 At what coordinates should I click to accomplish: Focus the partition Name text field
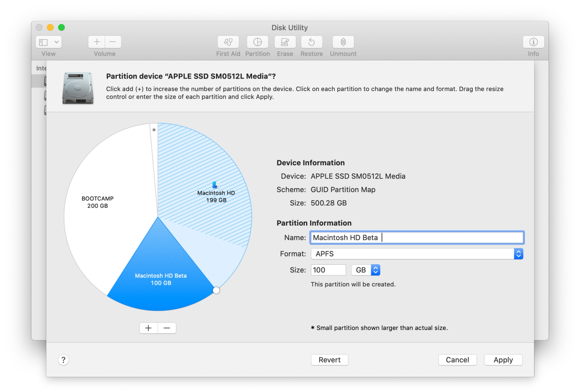point(417,238)
